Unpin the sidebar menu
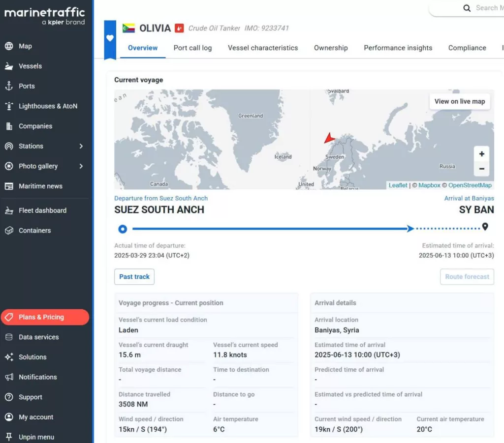The image size is (504, 443). 36,437
